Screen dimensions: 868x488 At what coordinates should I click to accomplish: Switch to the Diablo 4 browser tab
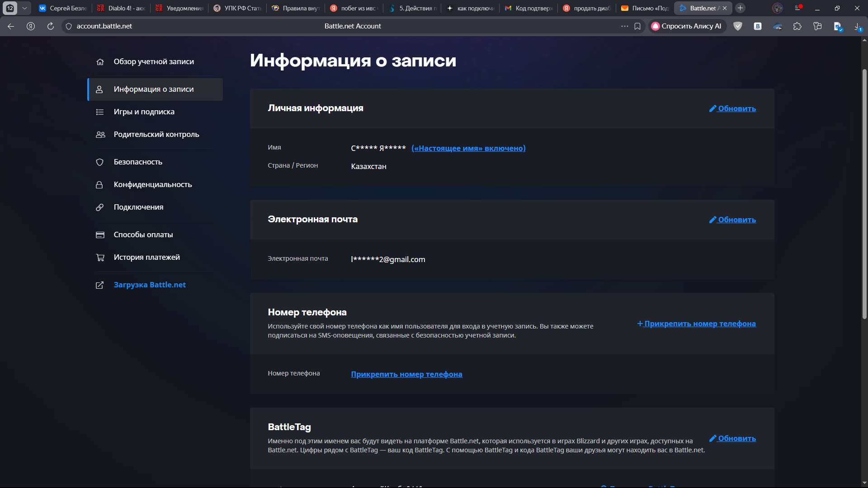click(x=122, y=8)
